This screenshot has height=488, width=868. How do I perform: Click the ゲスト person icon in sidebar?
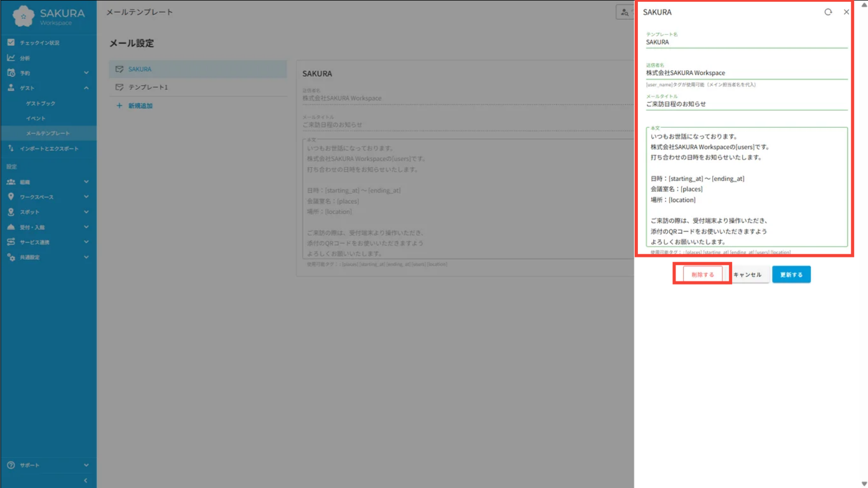[x=11, y=88]
